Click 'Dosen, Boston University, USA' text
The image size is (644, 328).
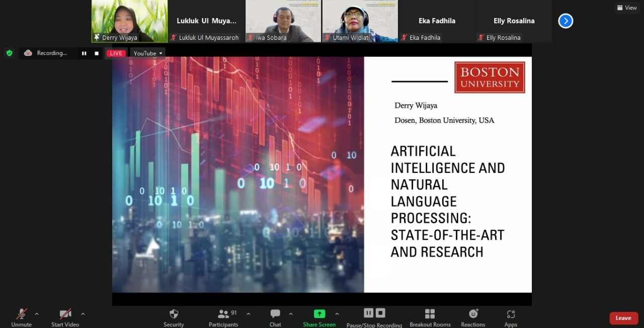coord(444,120)
